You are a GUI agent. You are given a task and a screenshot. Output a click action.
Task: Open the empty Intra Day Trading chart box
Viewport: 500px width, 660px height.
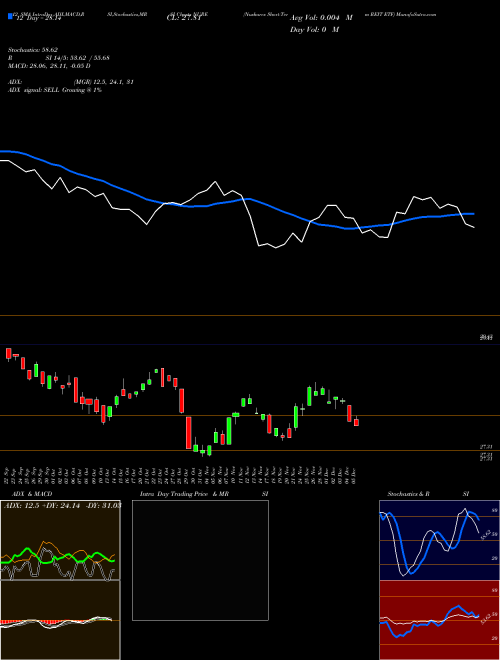[200, 560]
